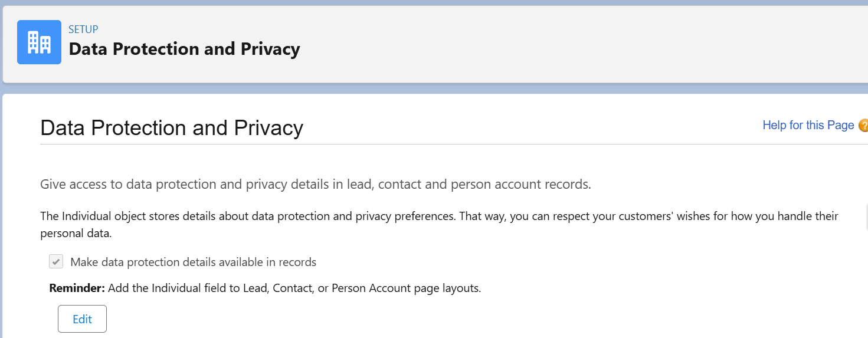Click the paragraph starting The Individual object stores
Image resolution: width=868 pixels, height=338 pixels.
[x=439, y=225]
